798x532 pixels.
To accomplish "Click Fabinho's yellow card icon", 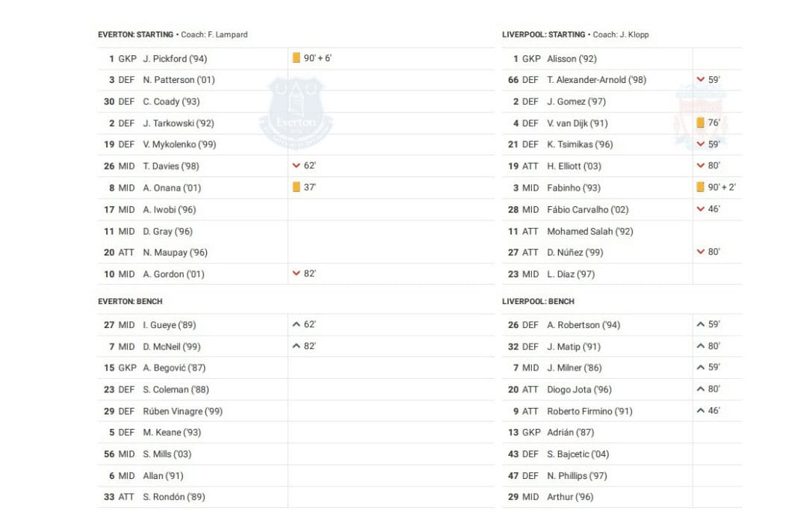I will pos(700,188).
